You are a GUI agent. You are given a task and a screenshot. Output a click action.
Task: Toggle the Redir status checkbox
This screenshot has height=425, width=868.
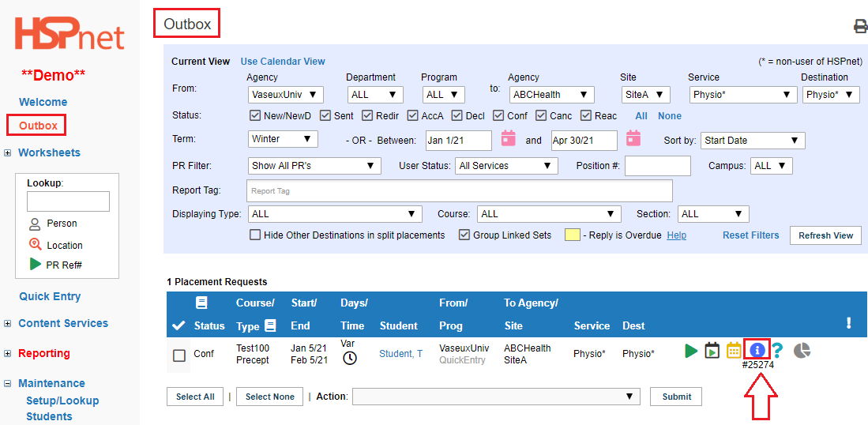pos(367,115)
